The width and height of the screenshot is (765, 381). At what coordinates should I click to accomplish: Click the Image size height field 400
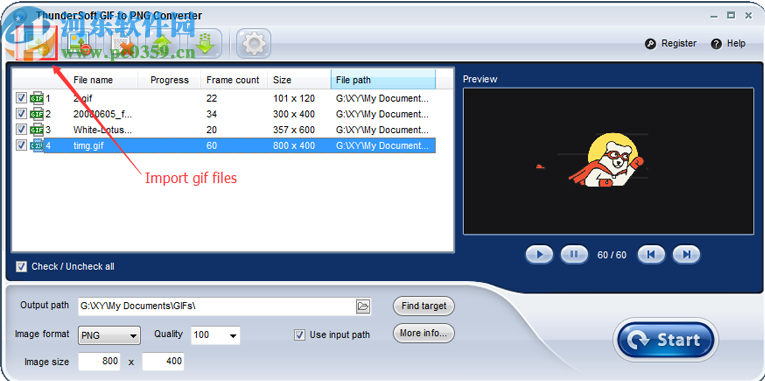tap(163, 361)
